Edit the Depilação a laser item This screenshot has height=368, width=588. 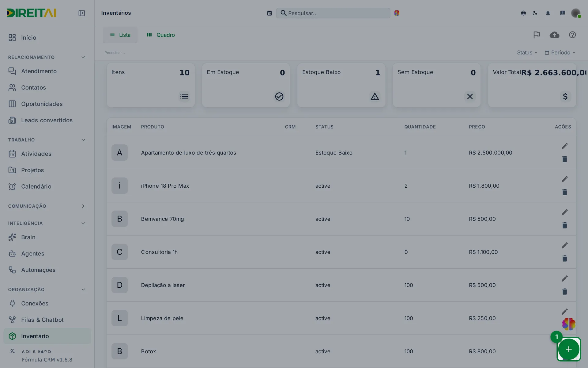[565, 278]
